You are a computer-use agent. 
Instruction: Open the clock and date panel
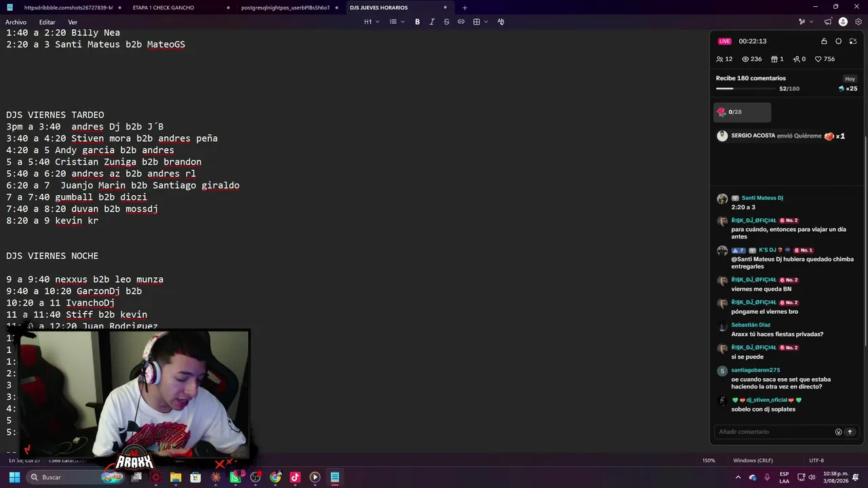[835, 477]
